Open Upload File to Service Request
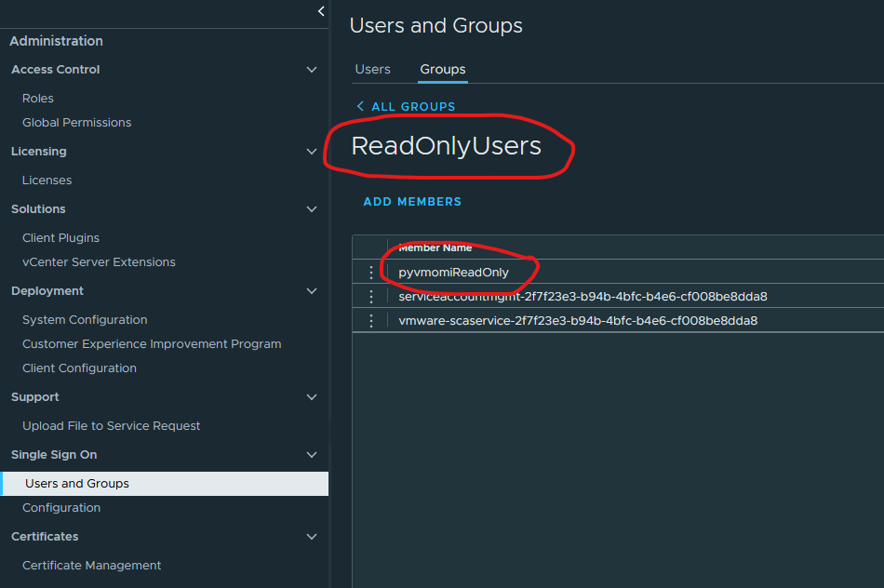Viewport: 884px width, 588px height. [111, 425]
